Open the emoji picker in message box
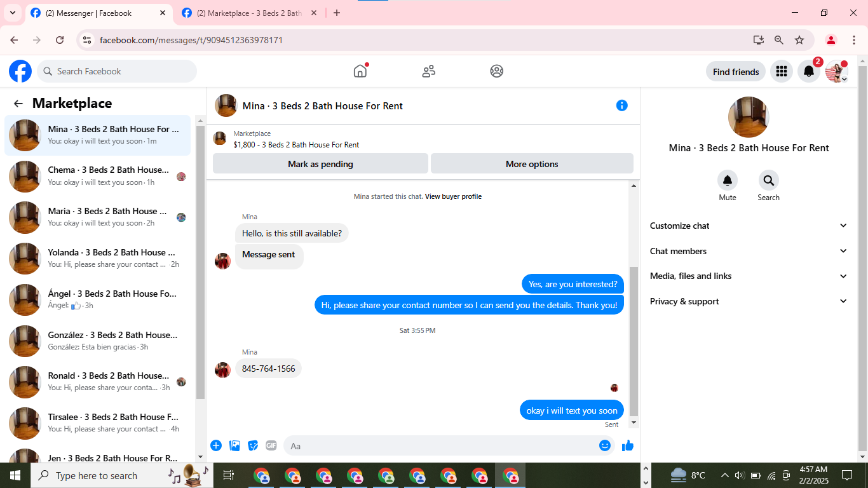 605,445
